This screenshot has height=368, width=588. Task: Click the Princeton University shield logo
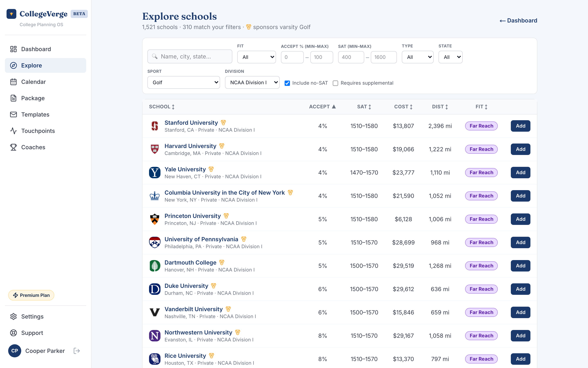point(155,219)
